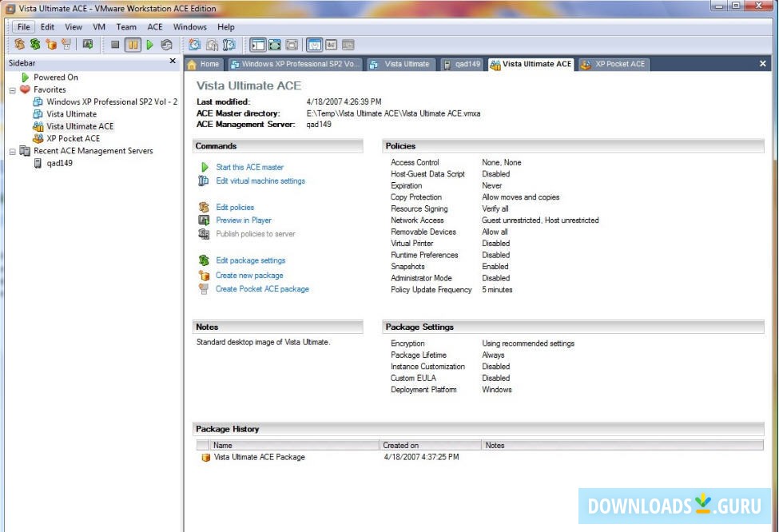Click the create new package toolbar icon
This screenshot has height=532, width=779.
point(51,45)
